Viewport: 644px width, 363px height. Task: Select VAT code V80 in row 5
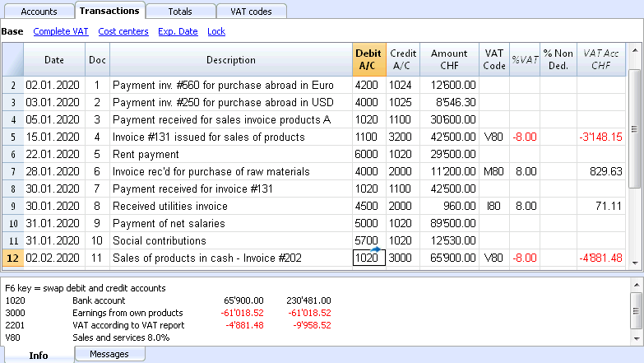[x=494, y=137]
